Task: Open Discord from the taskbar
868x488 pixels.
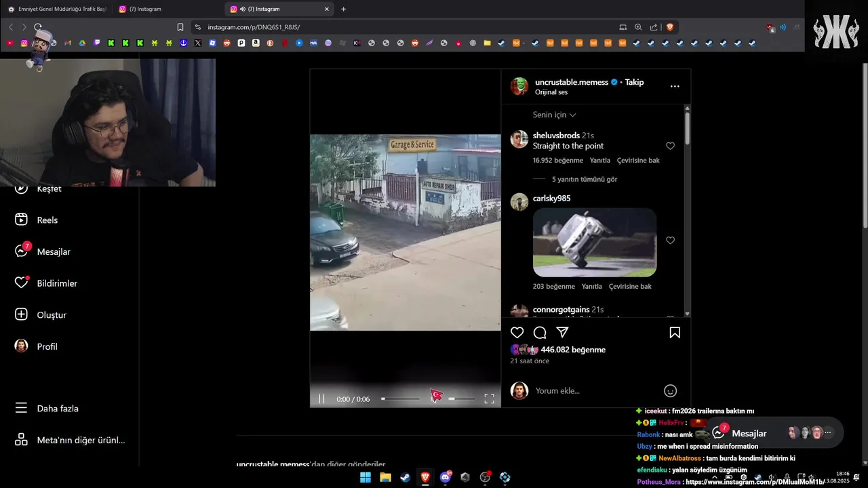Action: click(x=446, y=477)
